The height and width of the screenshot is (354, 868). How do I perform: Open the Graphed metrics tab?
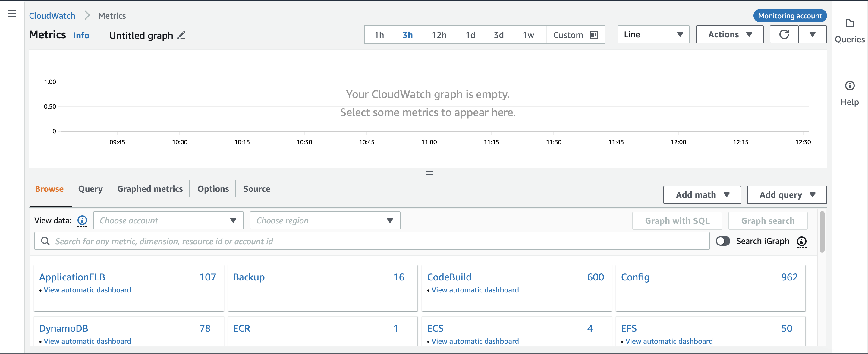point(150,189)
